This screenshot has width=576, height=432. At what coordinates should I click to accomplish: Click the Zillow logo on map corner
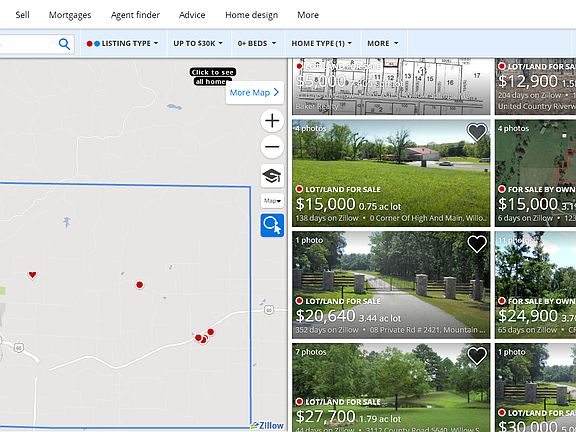coord(267,426)
